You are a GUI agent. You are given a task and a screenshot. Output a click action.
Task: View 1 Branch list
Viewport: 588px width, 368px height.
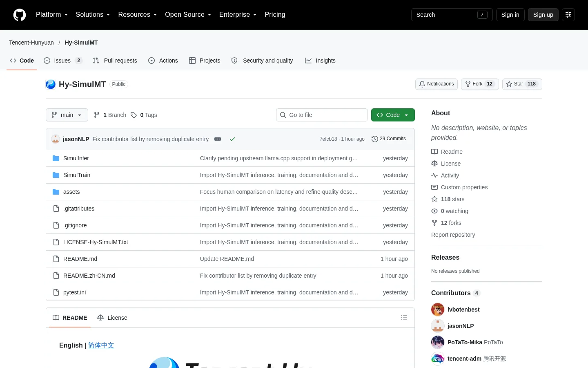(110, 115)
